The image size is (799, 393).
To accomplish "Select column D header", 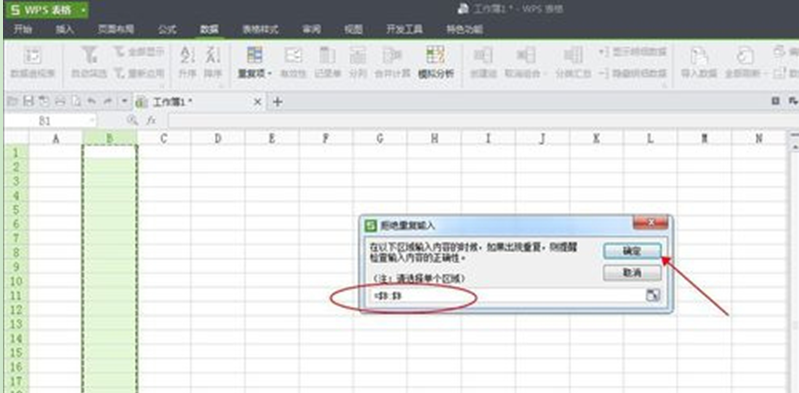I will point(218,138).
